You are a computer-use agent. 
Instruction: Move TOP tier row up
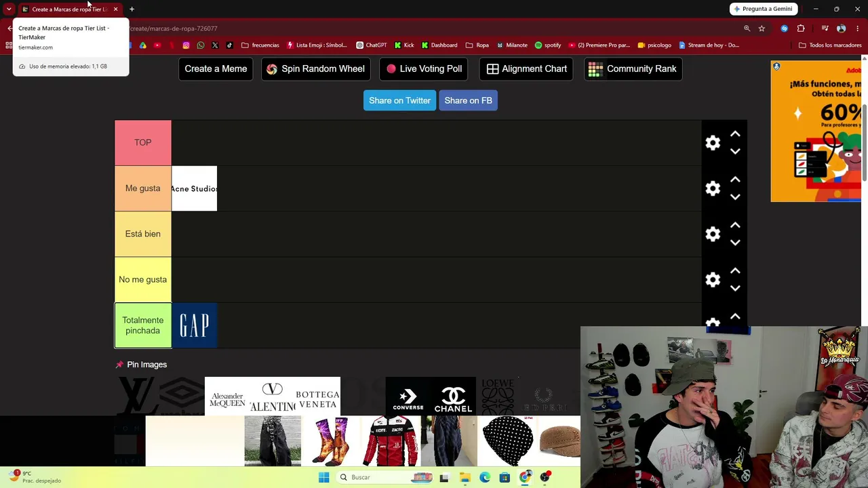coord(735,134)
